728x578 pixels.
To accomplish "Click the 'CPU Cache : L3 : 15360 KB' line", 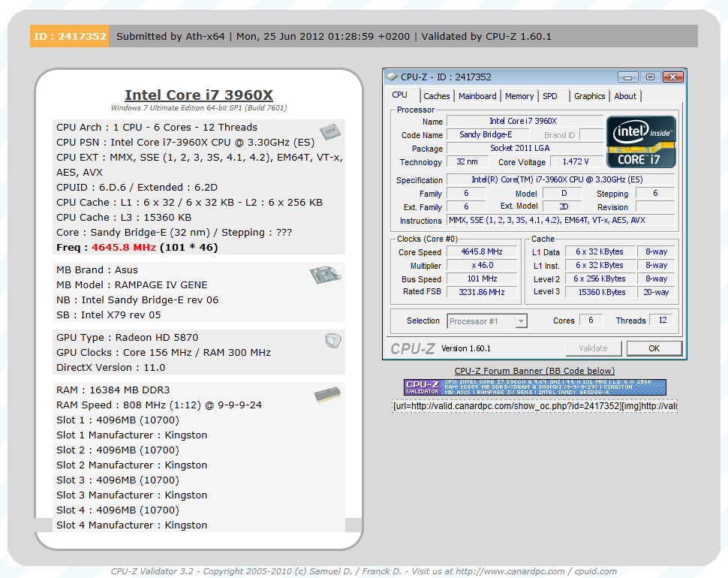I will click(x=124, y=217).
